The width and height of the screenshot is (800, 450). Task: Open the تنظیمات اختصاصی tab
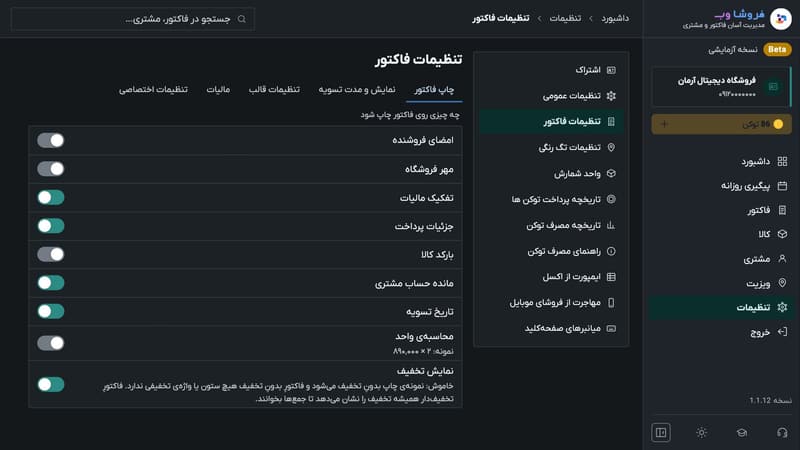[x=153, y=90]
